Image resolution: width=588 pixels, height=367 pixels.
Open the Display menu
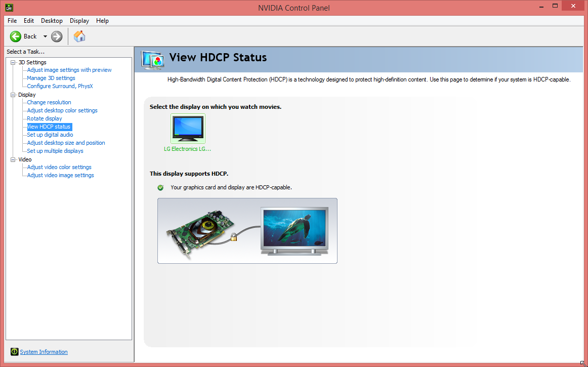point(79,21)
